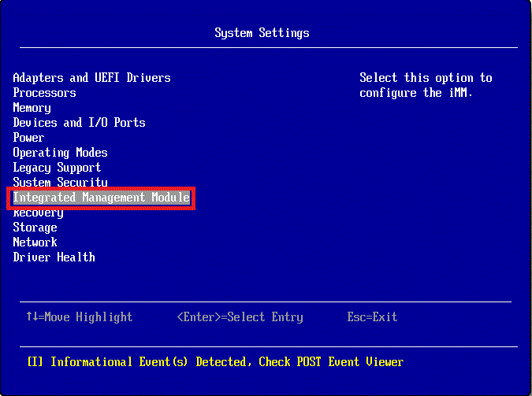Click the Esc=Exit hint
Screen dimensions: 532x396
tap(372, 317)
